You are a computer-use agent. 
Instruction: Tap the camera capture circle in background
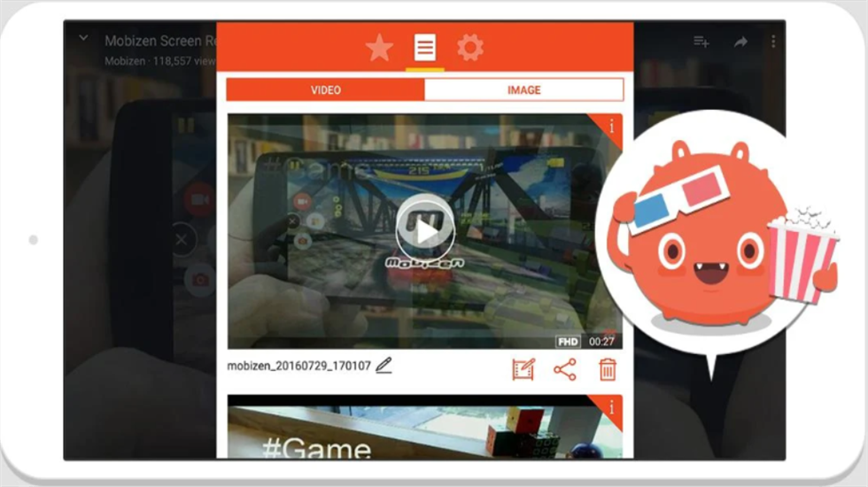pos(200,280)
